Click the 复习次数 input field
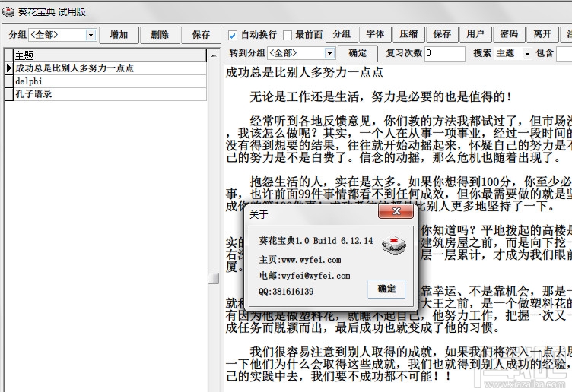This screenshot has width=572, height=392. [x=445, y=53]
